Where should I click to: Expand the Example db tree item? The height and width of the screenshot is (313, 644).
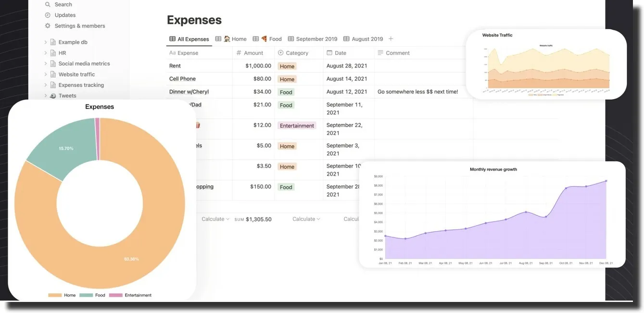point(45,41)
